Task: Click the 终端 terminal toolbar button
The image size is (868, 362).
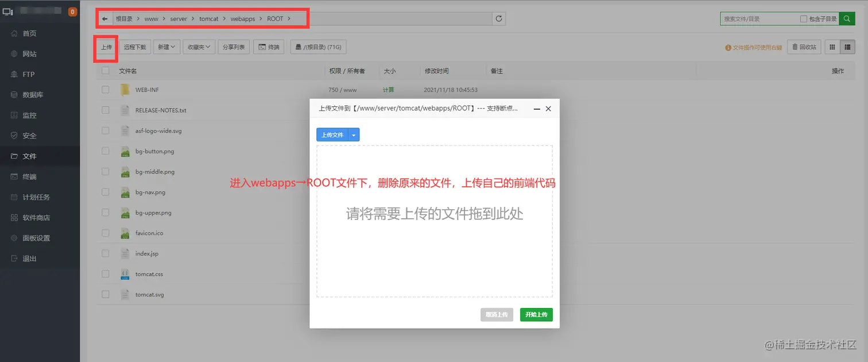Action: pyautogui.click(x=269, y=47)
